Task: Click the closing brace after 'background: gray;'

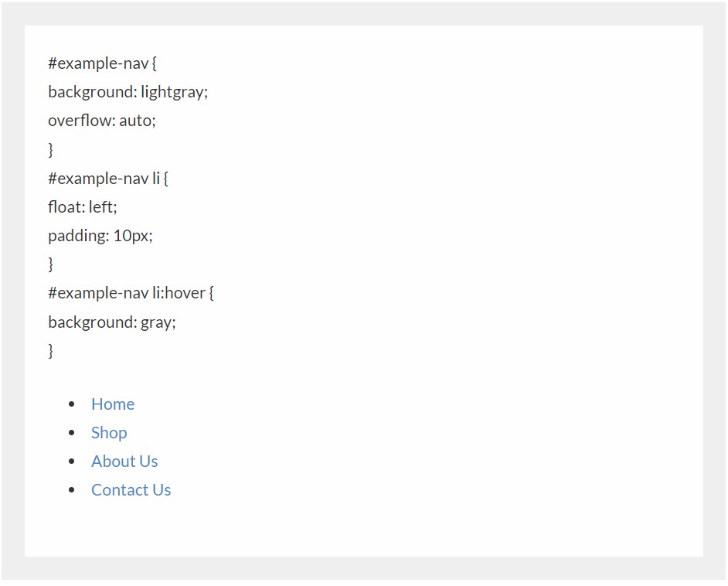Action: tap(51, 351)
